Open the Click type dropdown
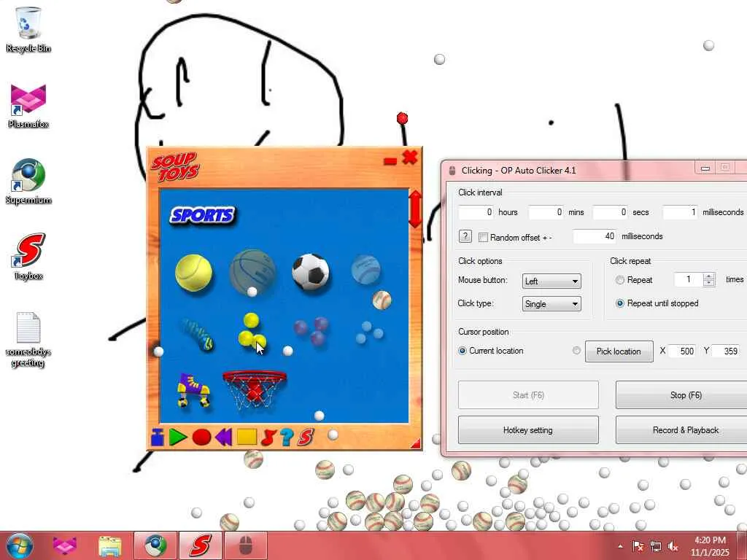Image resolution: width=747 pixels, height=560 pixels. click(551, 304)
